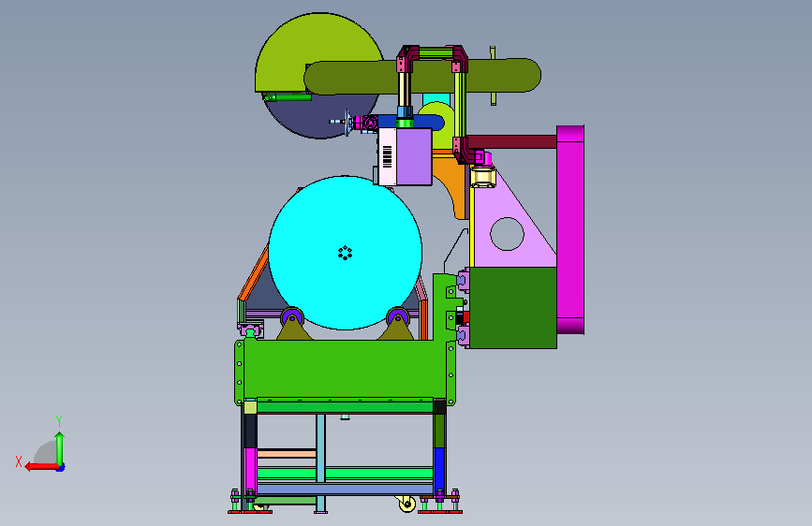Click the orange diagonal strut left of the roll

253,274
